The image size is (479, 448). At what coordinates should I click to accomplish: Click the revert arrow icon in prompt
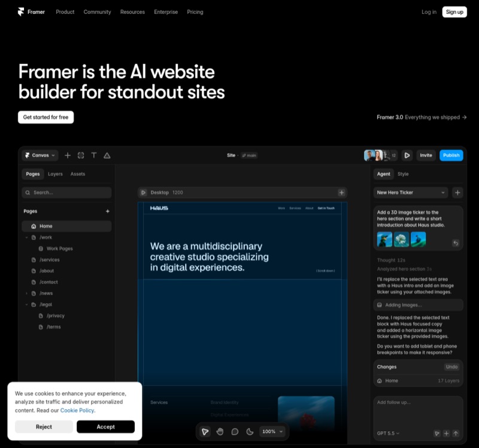tap(456, 243)
